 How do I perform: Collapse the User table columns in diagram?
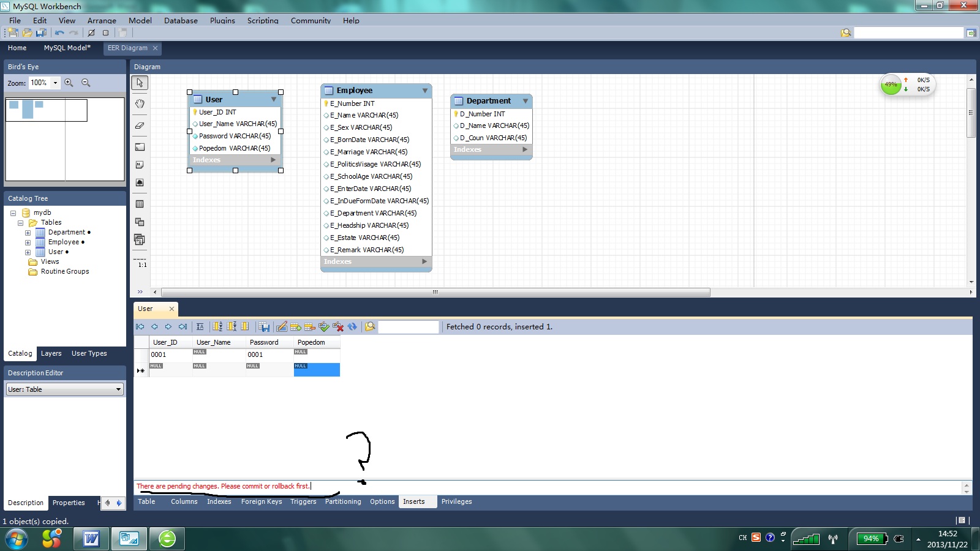tap(274, 99)
